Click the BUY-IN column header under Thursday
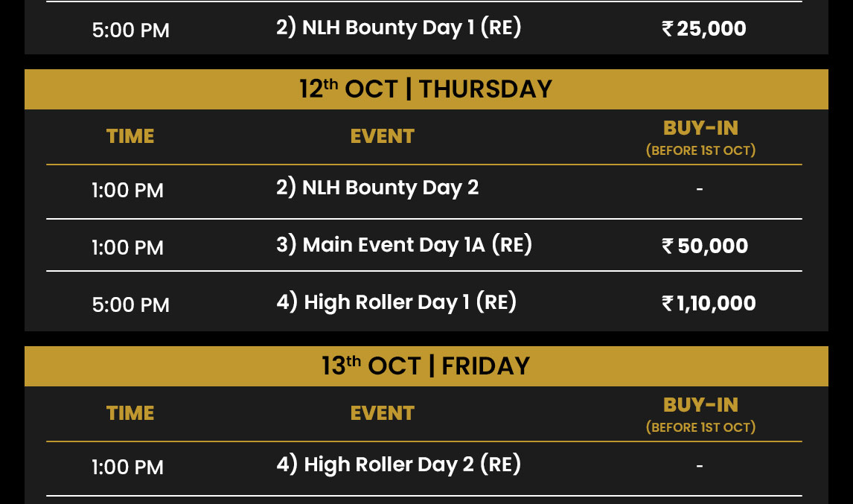Image resolution: width=853 pixels, height=504 pixels. [x=700, y=138]
